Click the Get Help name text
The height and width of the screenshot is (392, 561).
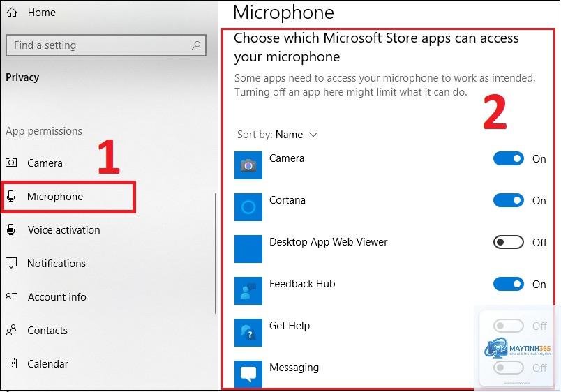tap(290, 326)
